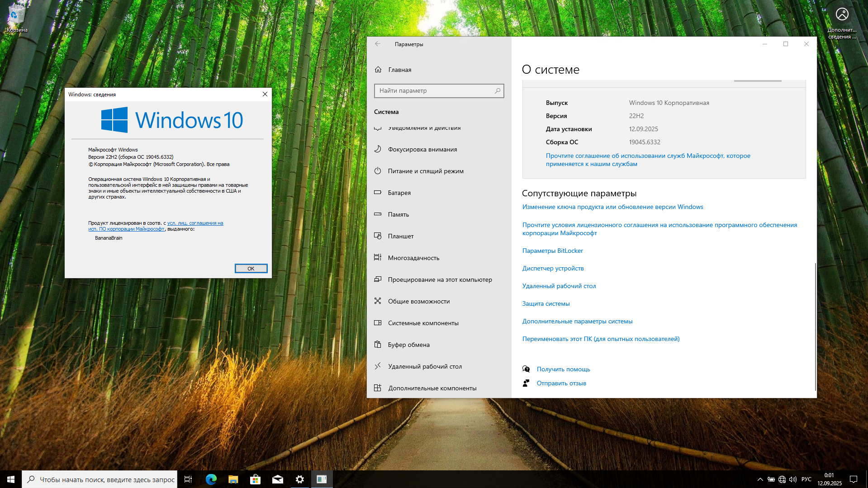This screenshot has height=488, width=868.
Task: Close the Windows: сведения dialog
Action: point(265,94)
